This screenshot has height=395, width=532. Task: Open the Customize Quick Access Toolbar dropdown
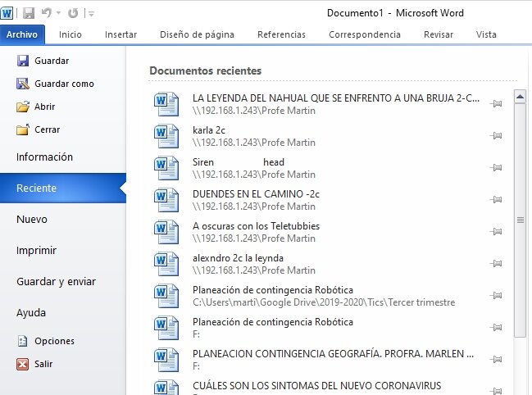[91, 14]
